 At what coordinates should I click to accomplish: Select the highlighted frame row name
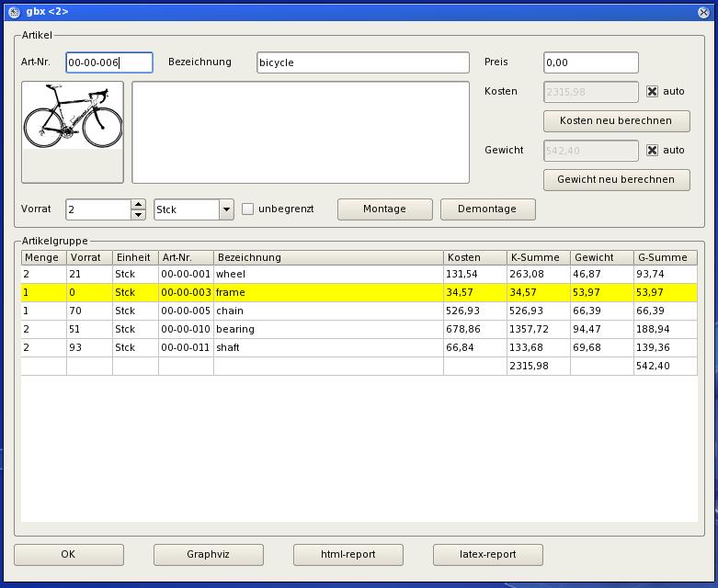328,292
